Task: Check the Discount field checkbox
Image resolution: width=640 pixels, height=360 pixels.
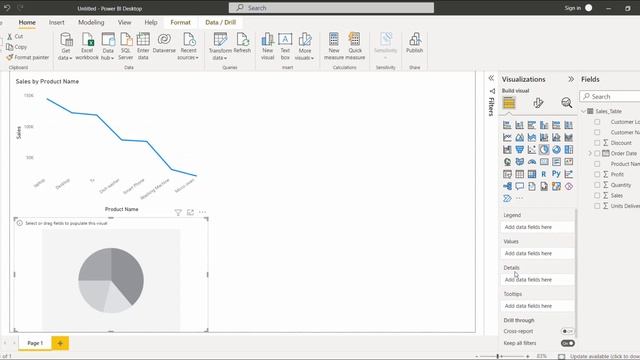Action: [597, 143]
